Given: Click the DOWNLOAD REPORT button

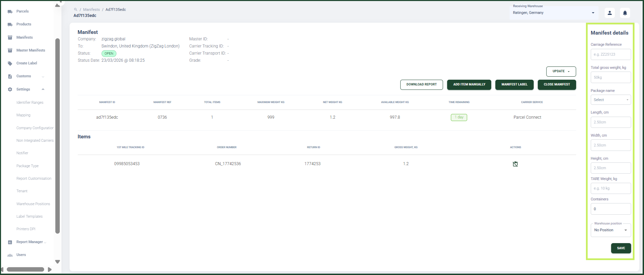Looking at the screenshot, I should (421, 85).
